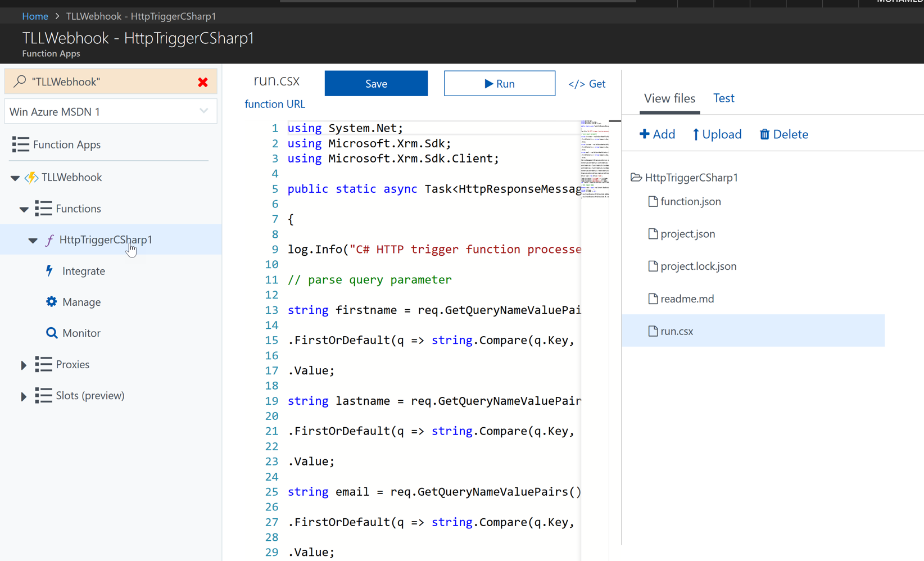Go to Home in the breadcrumb
The image size is (924, 561).
(35, 16)
